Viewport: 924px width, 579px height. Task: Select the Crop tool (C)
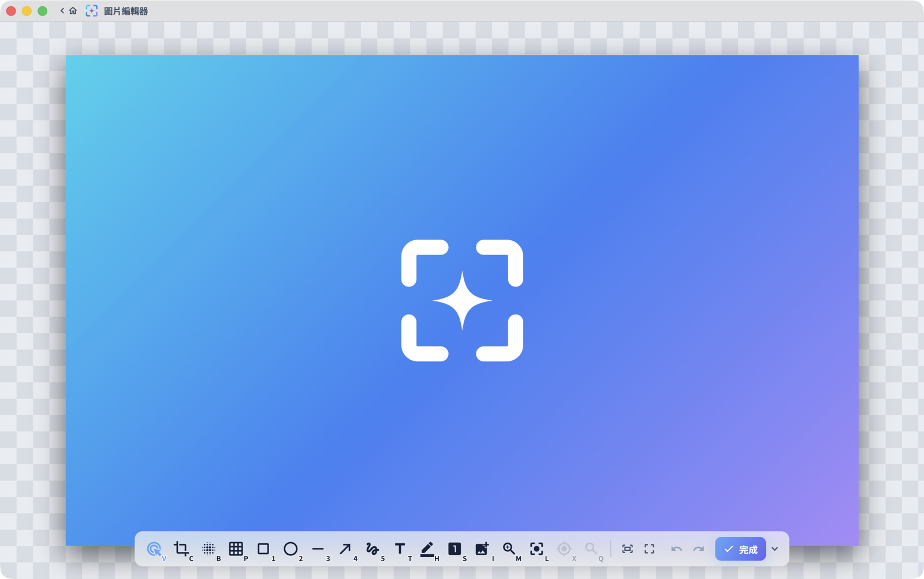point(181,549)
